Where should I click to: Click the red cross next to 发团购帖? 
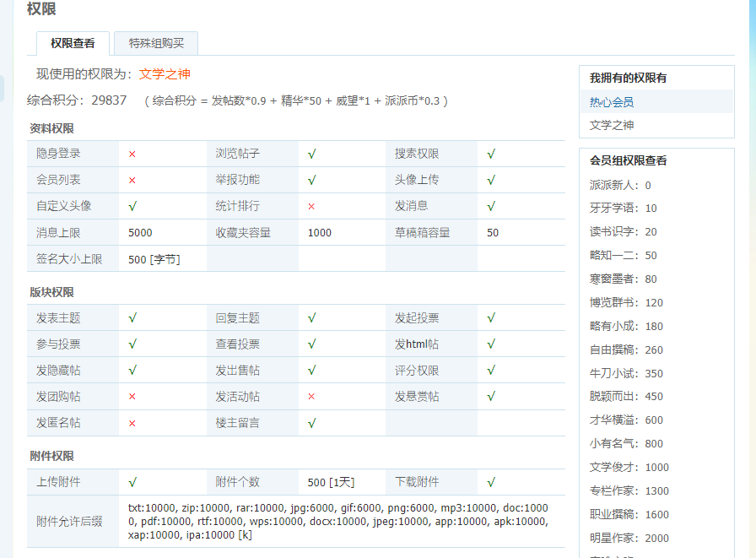pos(132,397)
